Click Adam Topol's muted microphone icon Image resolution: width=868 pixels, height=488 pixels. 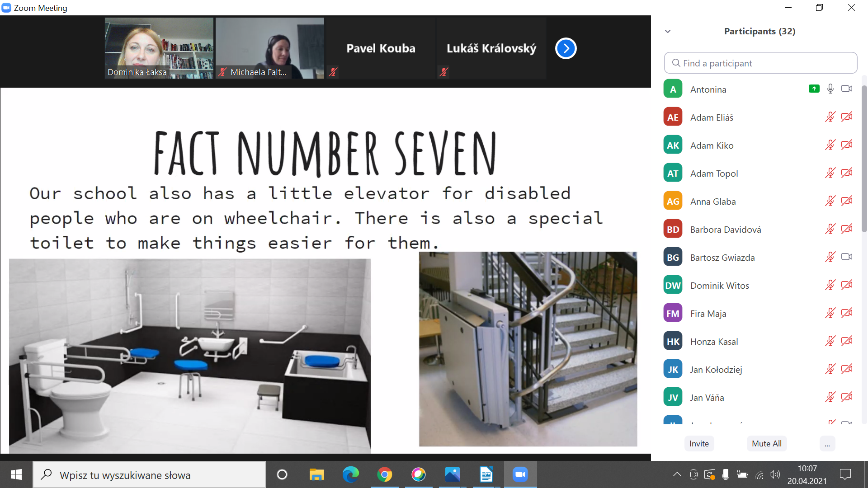click(830, 173)
